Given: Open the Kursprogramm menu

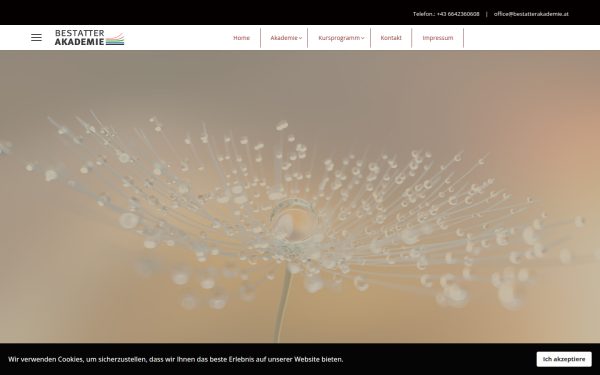Looking at the screenshot, I should click(x=339, y=38).
